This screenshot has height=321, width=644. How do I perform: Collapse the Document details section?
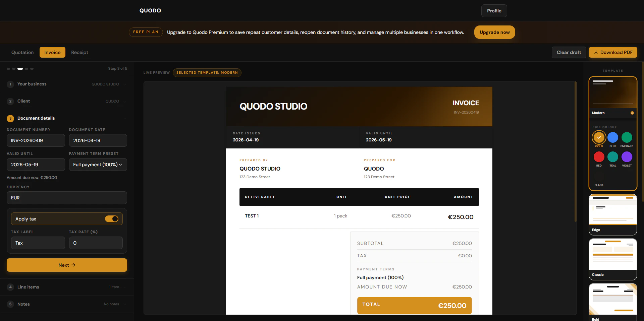[67, 118]
